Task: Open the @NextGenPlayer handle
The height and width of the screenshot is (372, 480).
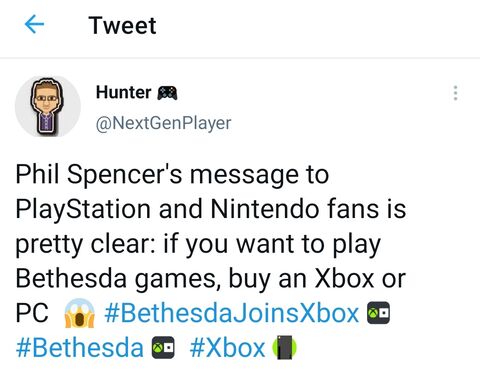Action: [x=163, y=123]
